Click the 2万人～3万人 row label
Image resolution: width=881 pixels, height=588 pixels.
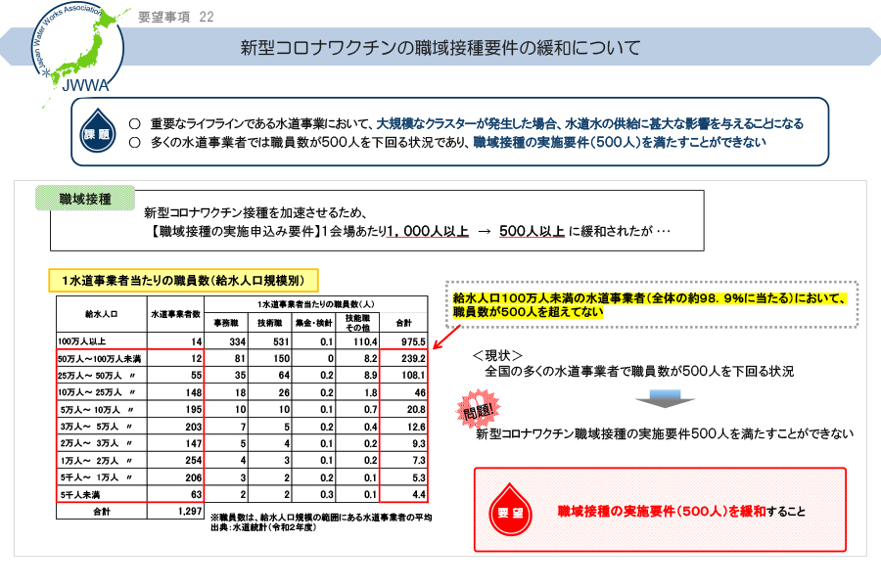[96, 443]
